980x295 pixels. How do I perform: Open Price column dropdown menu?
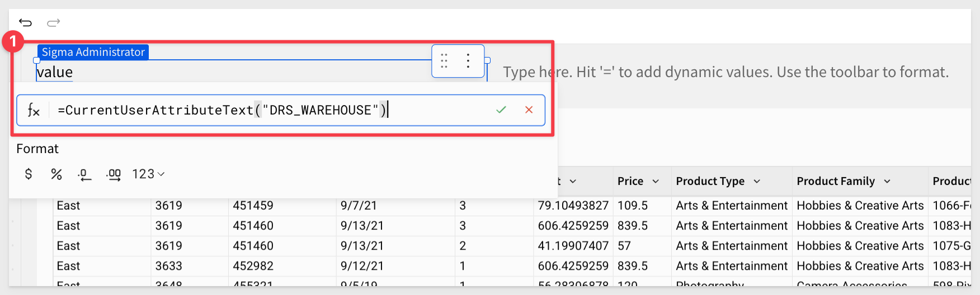click(656, 182)
